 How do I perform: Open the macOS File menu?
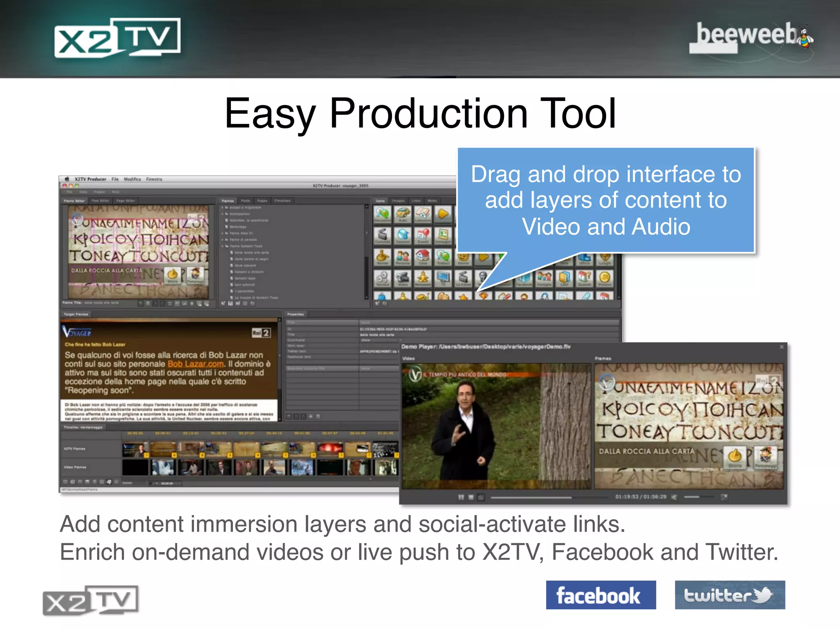coord(115,179)
